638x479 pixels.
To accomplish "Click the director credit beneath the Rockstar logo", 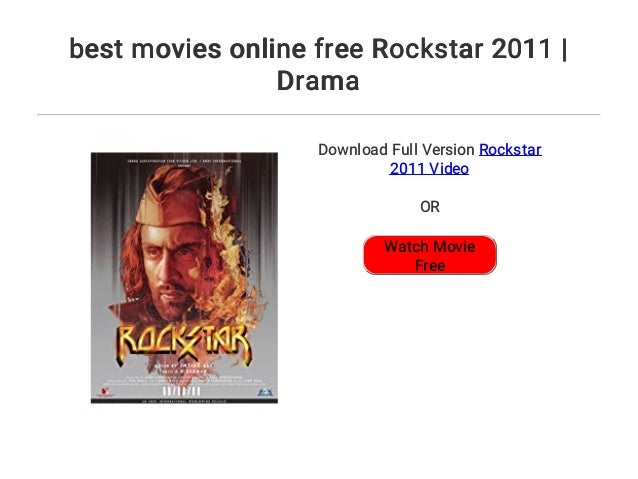I will (x=184, y=366).
